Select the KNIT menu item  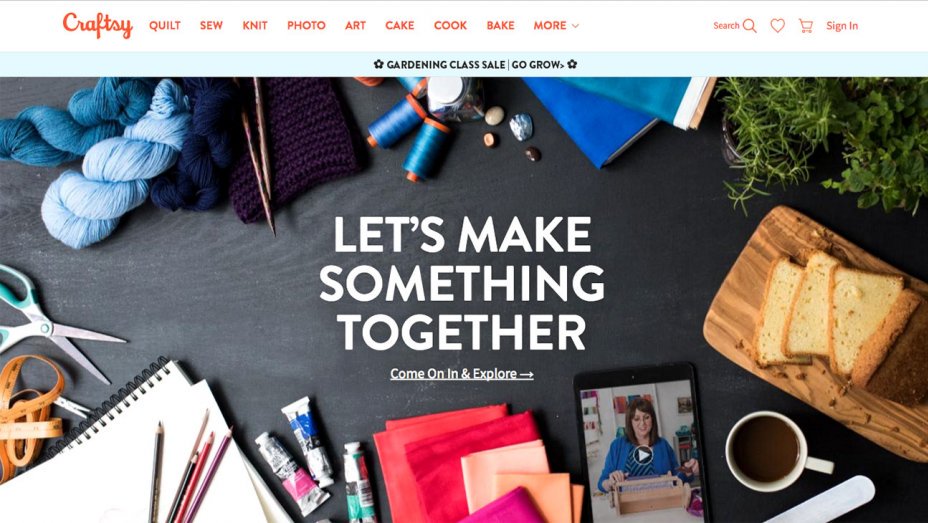point(255,25)
